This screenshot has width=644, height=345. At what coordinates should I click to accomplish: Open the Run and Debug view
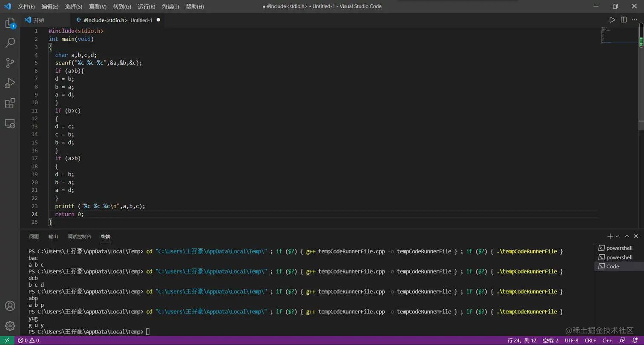(x=10, y=83)
